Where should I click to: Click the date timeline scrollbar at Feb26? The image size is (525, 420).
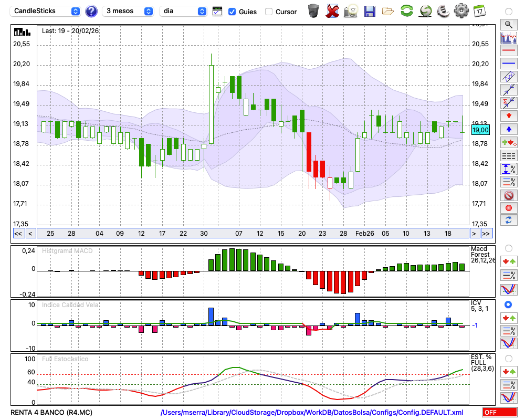pyautogui.click(x=364, y=233)
